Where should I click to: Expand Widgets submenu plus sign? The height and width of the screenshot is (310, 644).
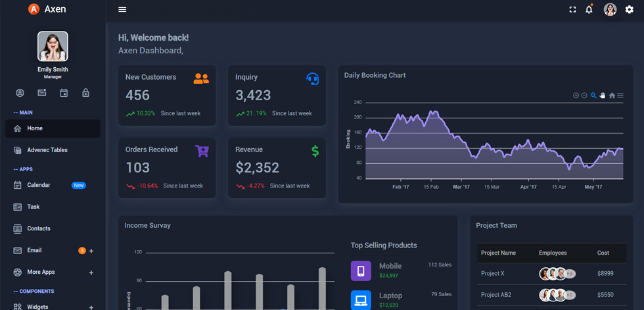point(91,307)
